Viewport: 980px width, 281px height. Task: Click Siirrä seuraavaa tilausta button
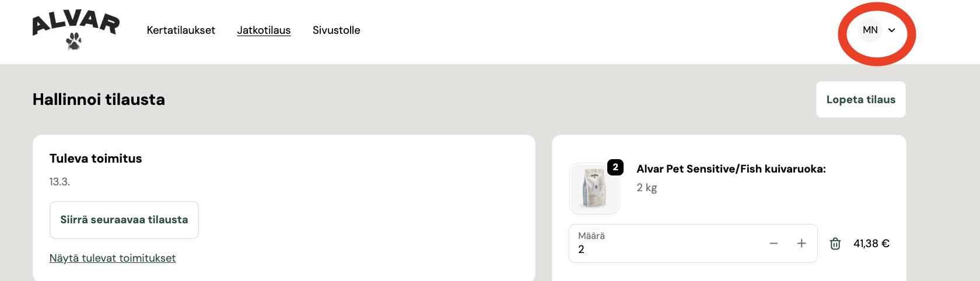click(x=124, y=220)
